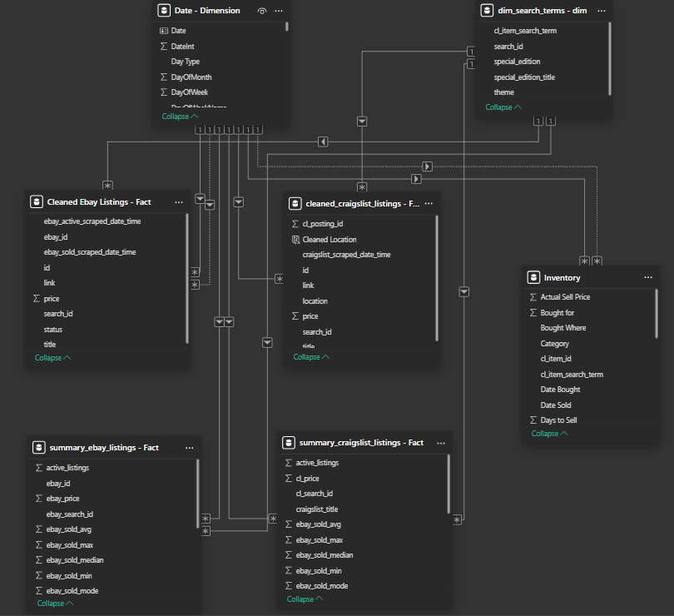The width and height of the screenshot is (674, 616).
Task: Click the Date - Dimension table icon
Action: pos(164,10)
